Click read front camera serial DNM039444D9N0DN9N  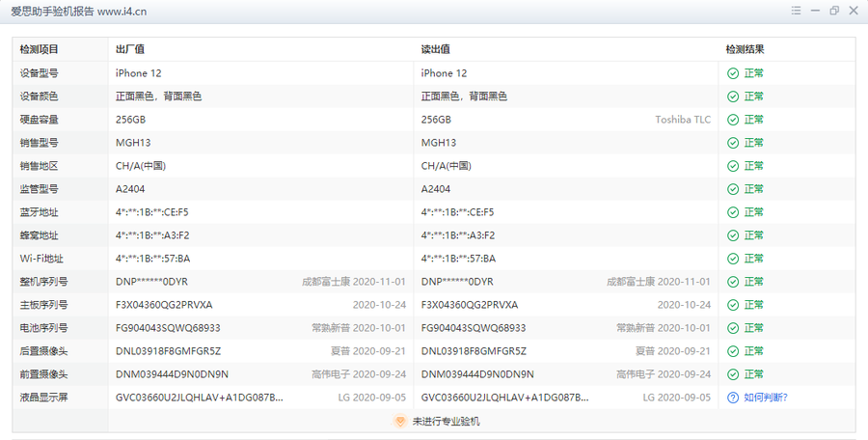[477, 374]
